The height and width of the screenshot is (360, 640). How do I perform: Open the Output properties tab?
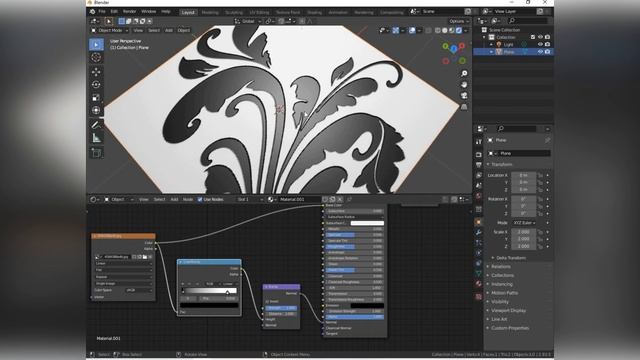[x=479, y=165]
